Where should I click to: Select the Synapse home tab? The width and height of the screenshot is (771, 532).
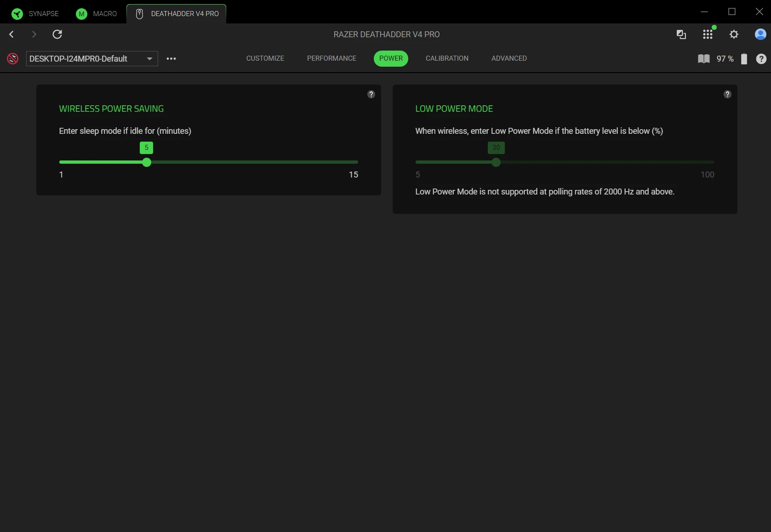point(35,14)
